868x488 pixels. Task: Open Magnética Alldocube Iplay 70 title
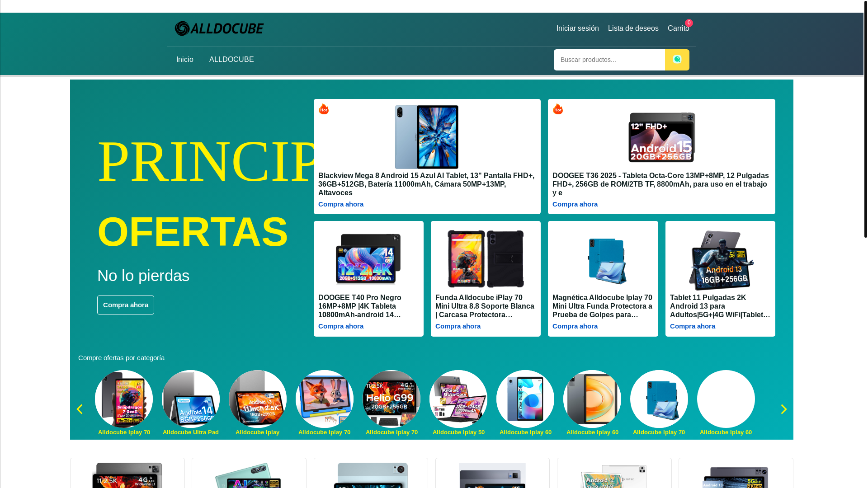coord(603,306)
